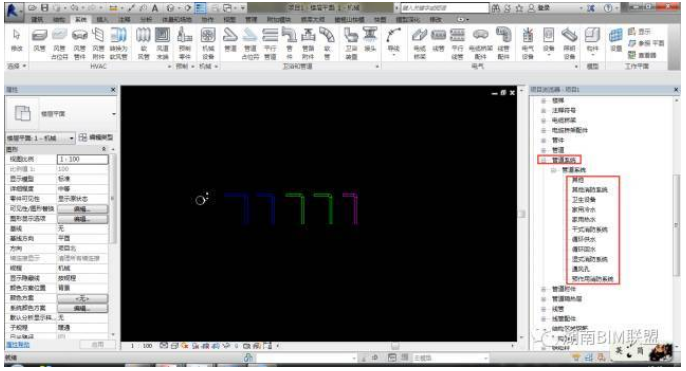Close the Properties panel
686x371 pixels.
click(113, 90)
